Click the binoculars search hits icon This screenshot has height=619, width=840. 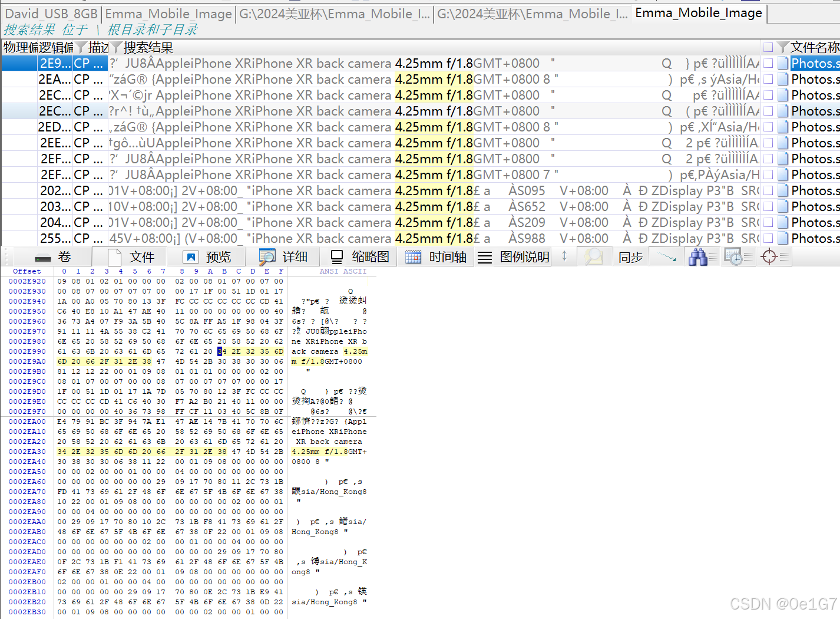tap(703, 257)
